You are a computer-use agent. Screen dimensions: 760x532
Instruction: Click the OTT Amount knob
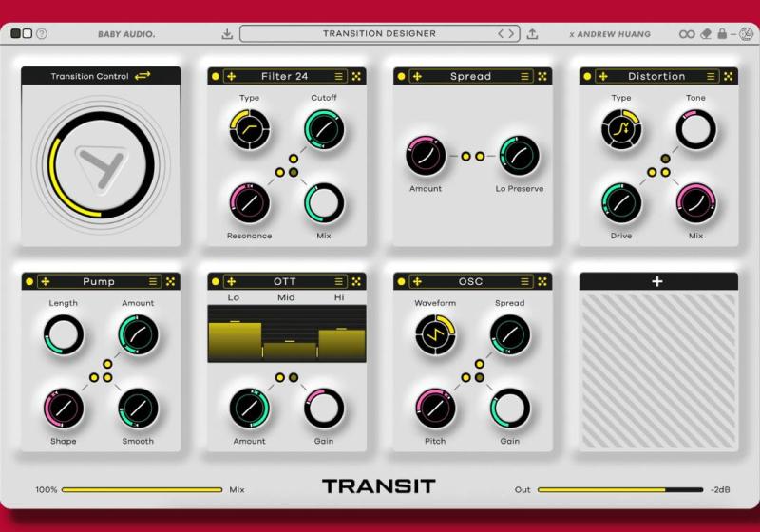pyautogui.click(x=249, y=408)
